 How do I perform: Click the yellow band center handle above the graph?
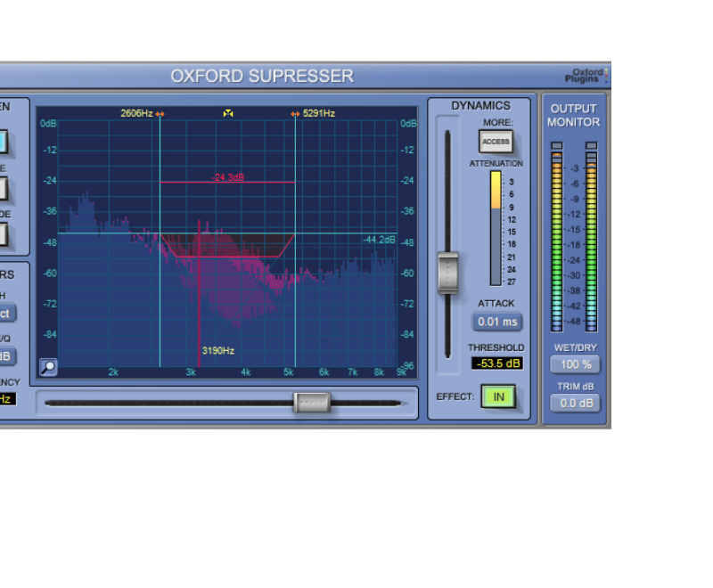(228, 113)
